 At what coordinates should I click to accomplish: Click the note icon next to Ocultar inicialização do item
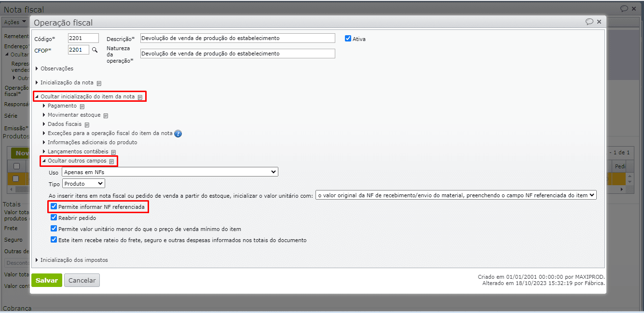click(x=140, y=97)
